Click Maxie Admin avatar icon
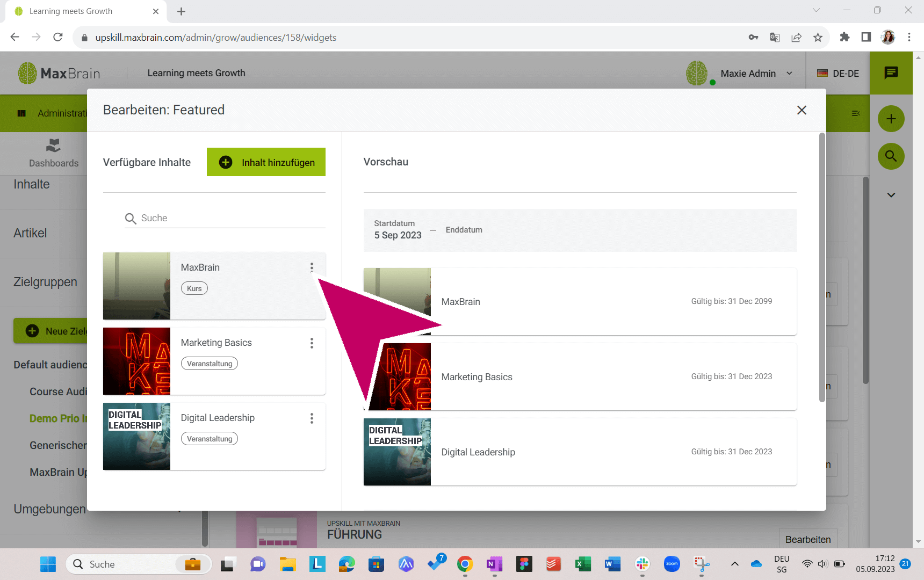924x580 pixels. tap(697, 73)
